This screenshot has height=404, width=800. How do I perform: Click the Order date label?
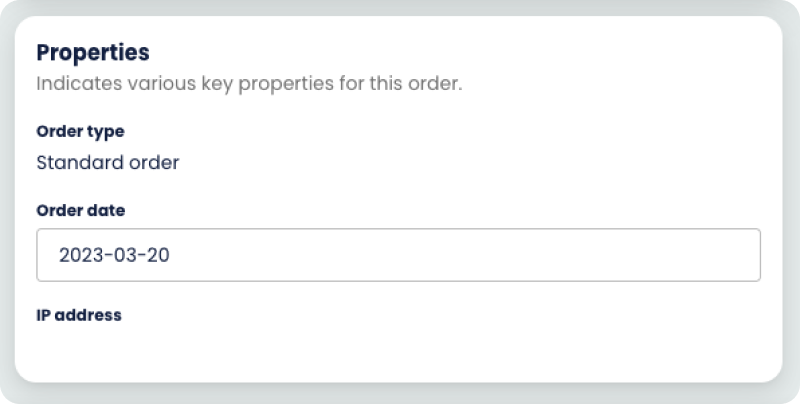pyautogui.click(x=80, y=211)
